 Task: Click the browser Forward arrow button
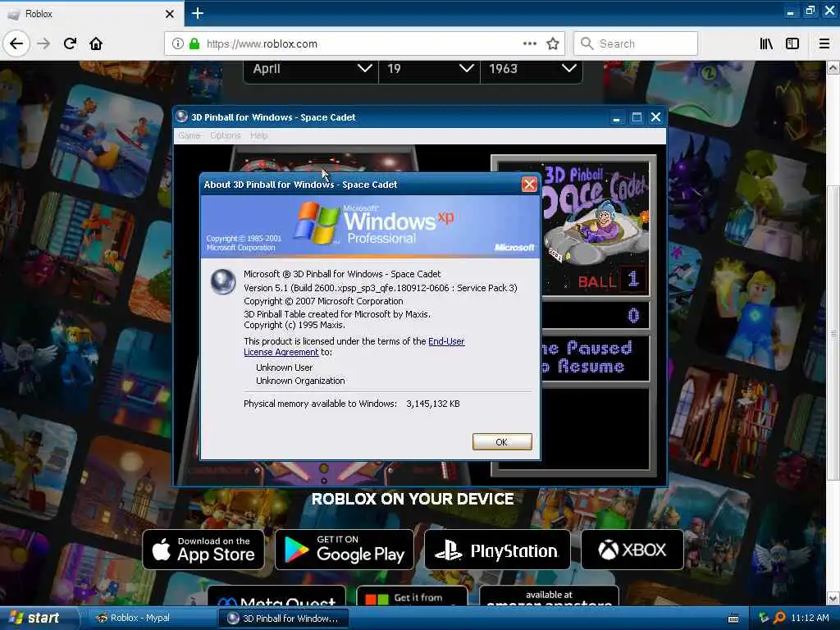click(43, 43)
